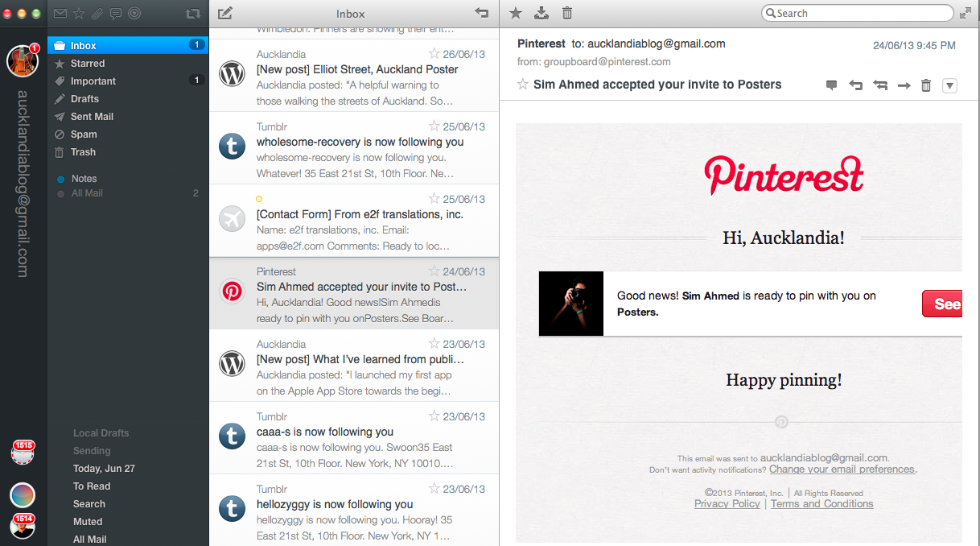Click Sim Ahmed's photo thumbnail
This screenshot has width=980, height=546.
coord(571,304)
